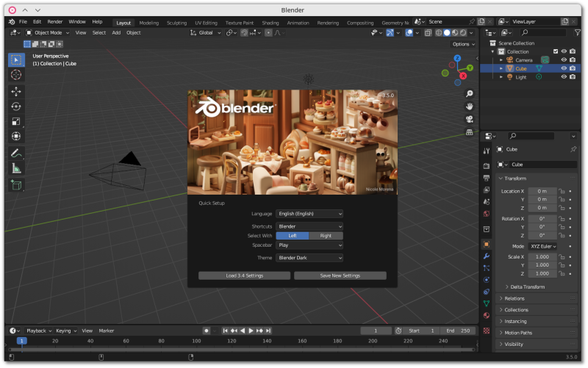Expand the Delta Transform section
Viewport: 588px width, 368px height.
[527, 286]
